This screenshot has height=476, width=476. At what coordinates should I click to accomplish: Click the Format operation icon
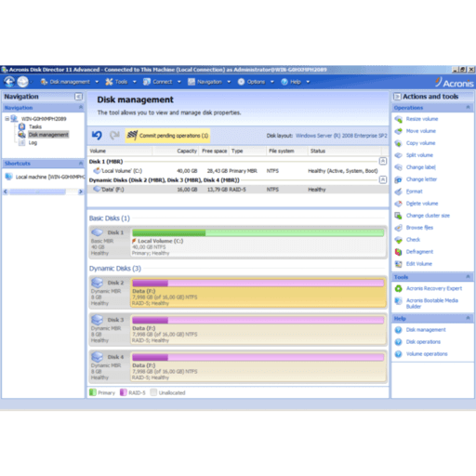pos(398,192)
